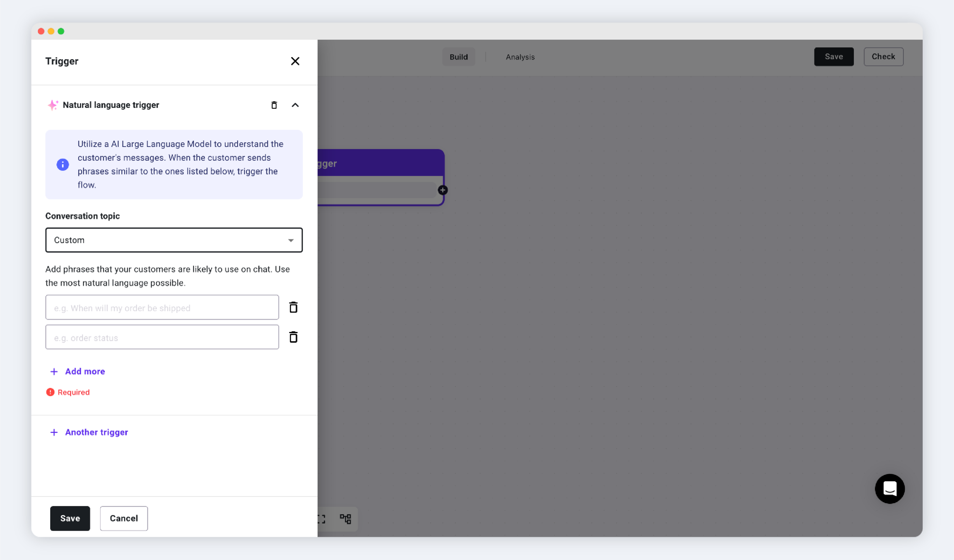The width and height of the screenshot is (954, 560).
Task: Click the order status phrase field
Action: pyautogui.click(x=162, y=337)
